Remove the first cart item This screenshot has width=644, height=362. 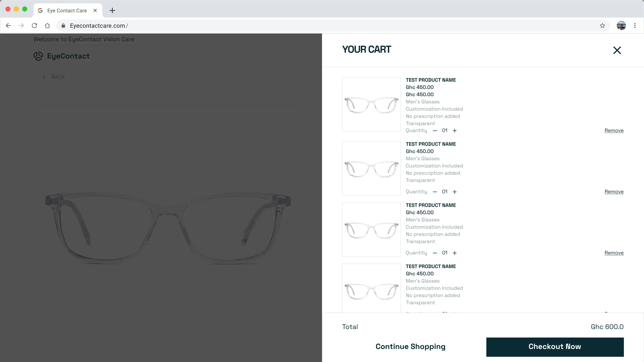tap(614, 130)
